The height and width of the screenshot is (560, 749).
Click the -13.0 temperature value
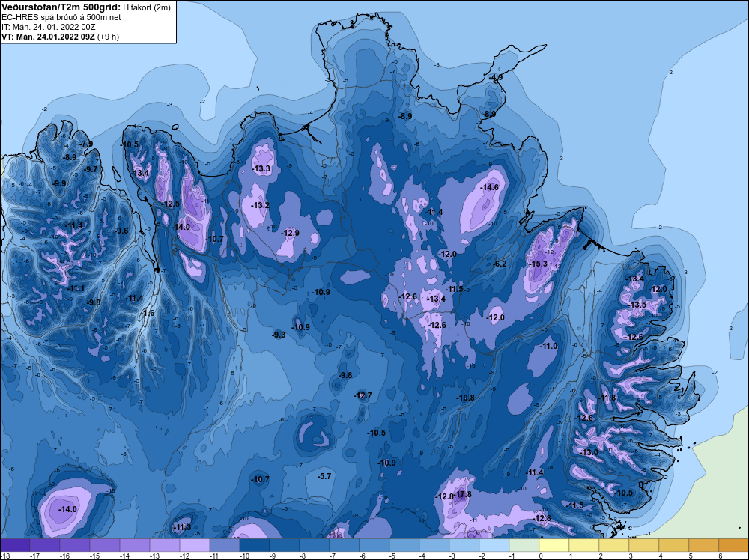coord(589,453)
